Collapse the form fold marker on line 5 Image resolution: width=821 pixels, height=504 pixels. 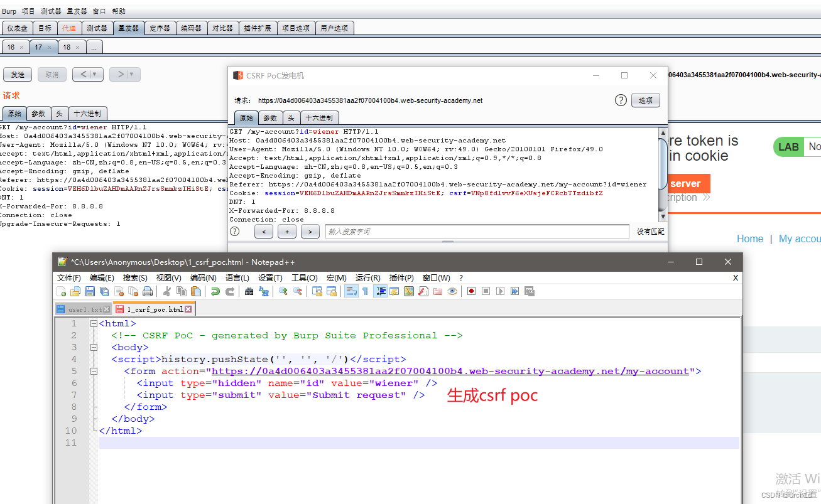94,372
